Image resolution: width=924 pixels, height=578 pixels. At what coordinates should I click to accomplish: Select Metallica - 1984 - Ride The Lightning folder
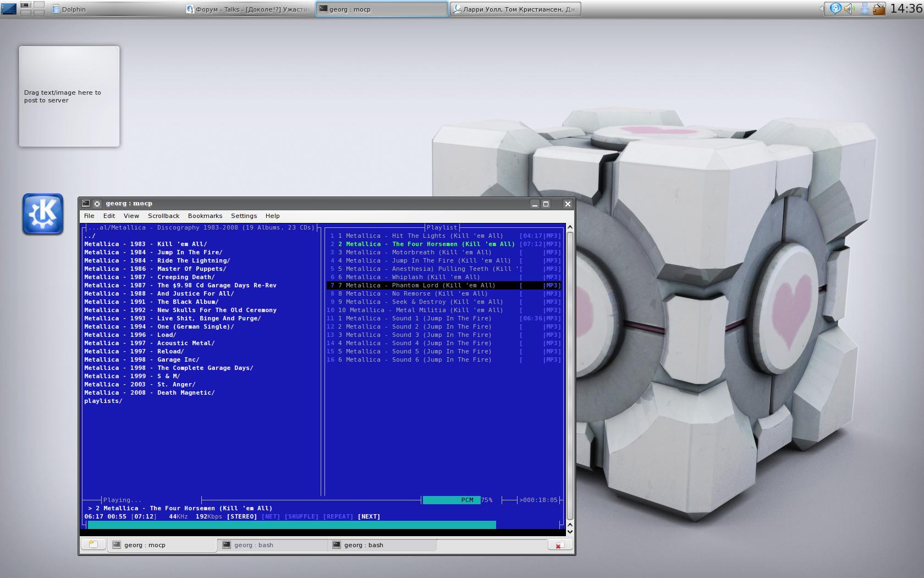(x=157, y=260)
